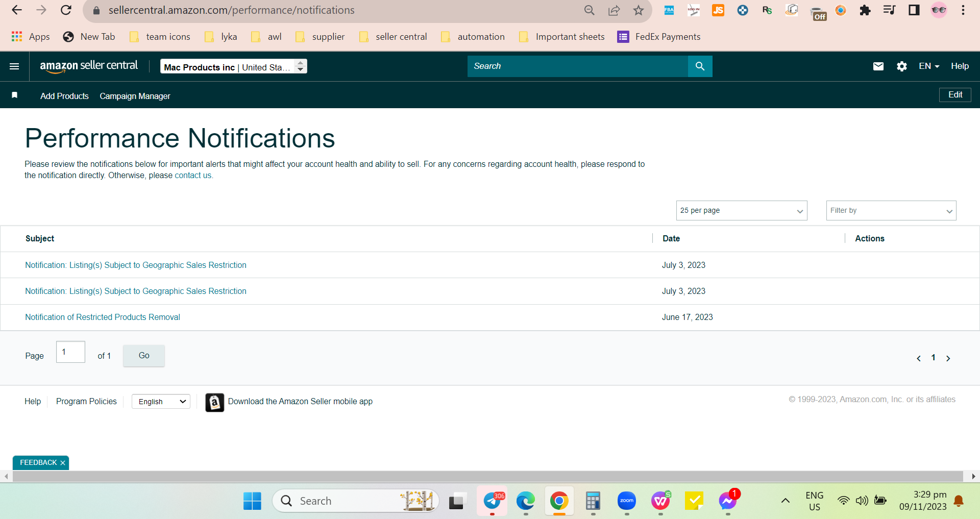Image resolution: width=980 pixels, height=519 pixels.
Task: Open the buyer messages envelope icon
Action: pyautogui.click(x=878, y=66)
